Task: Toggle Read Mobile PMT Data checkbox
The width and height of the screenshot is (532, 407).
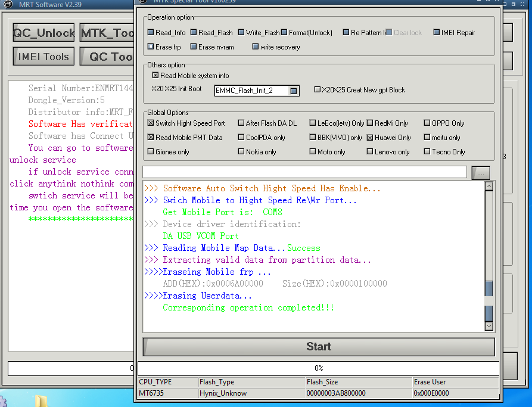Action: click(151, 138)
